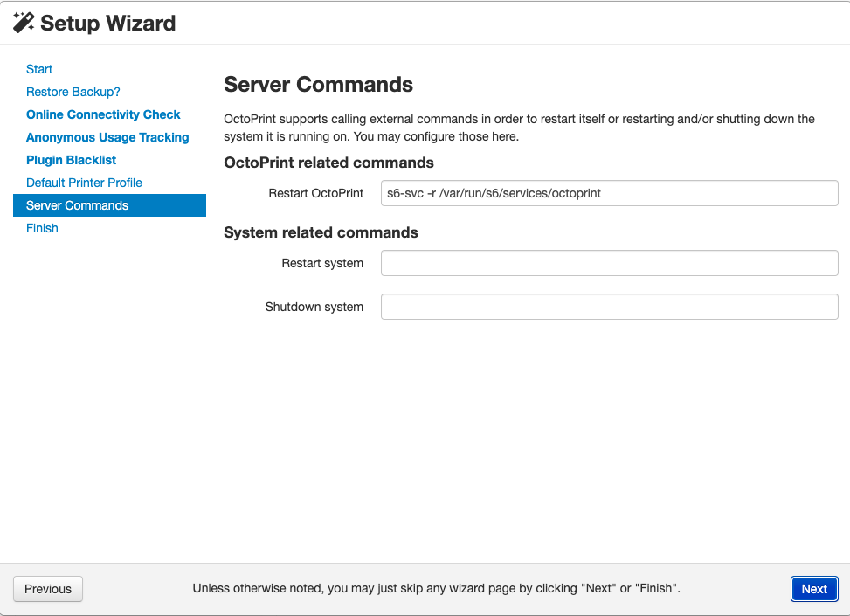Click the skip wizard page hint text
Screen dimensions: 850x616
coord(437,588)
